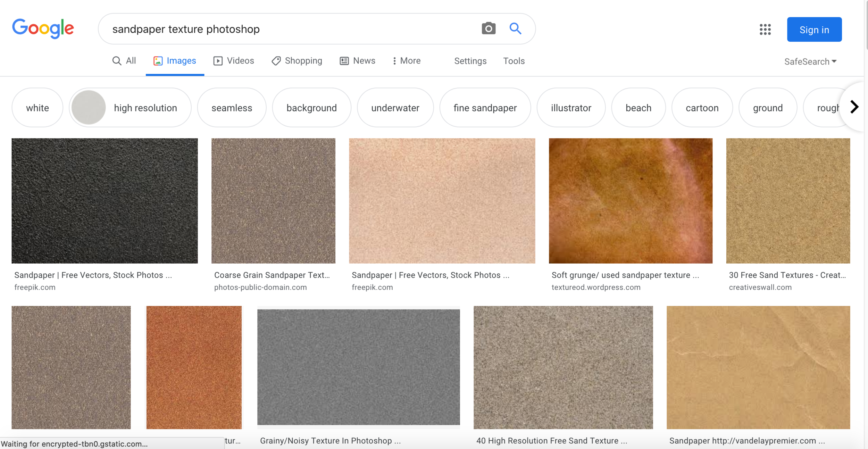868x449 pixels.
Task: Select the All results tab
Action: click(124, 61)
